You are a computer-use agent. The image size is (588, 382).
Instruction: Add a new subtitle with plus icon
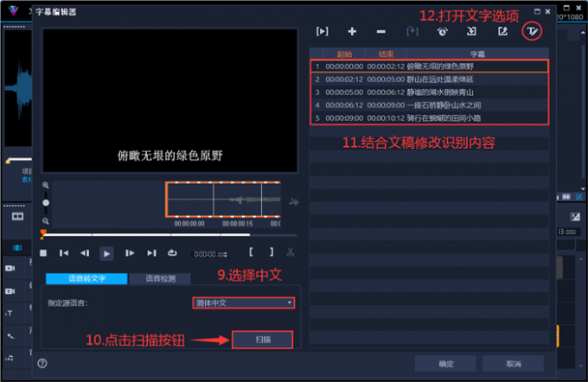[x=352, y=31]
